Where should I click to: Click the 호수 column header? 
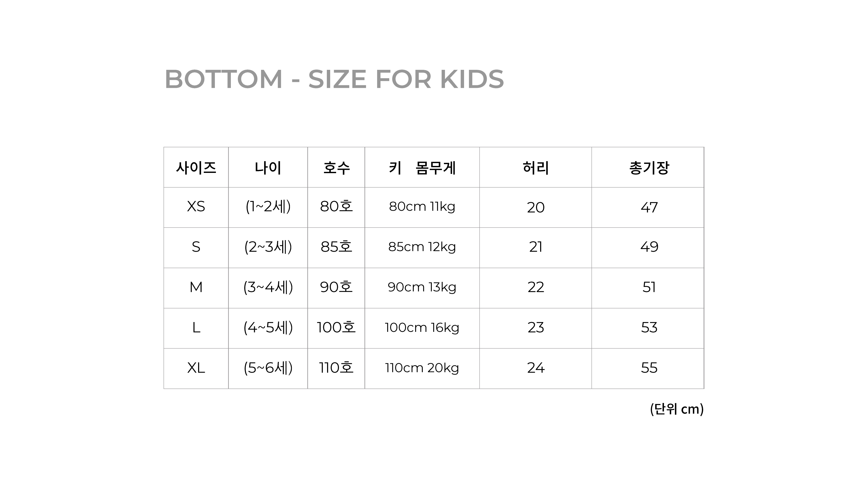coord(336,168)
